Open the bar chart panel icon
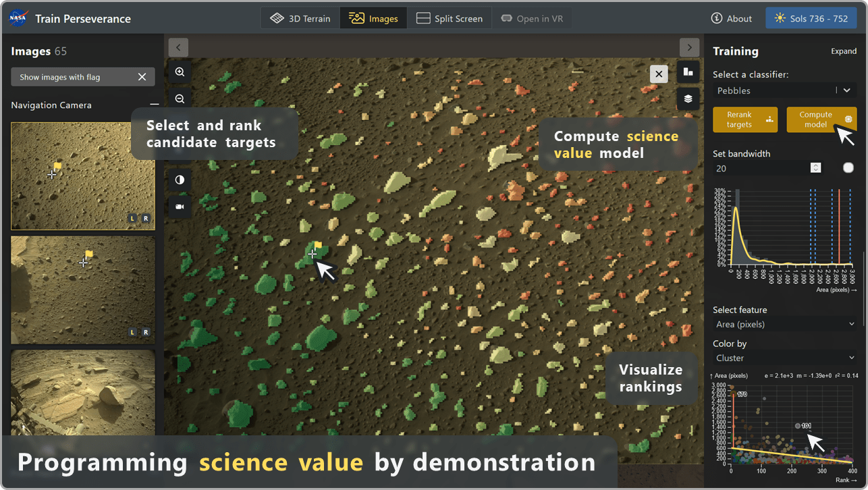Image resolution: width=868 pixels, height=490 pixels. click(x=688, y=72)
